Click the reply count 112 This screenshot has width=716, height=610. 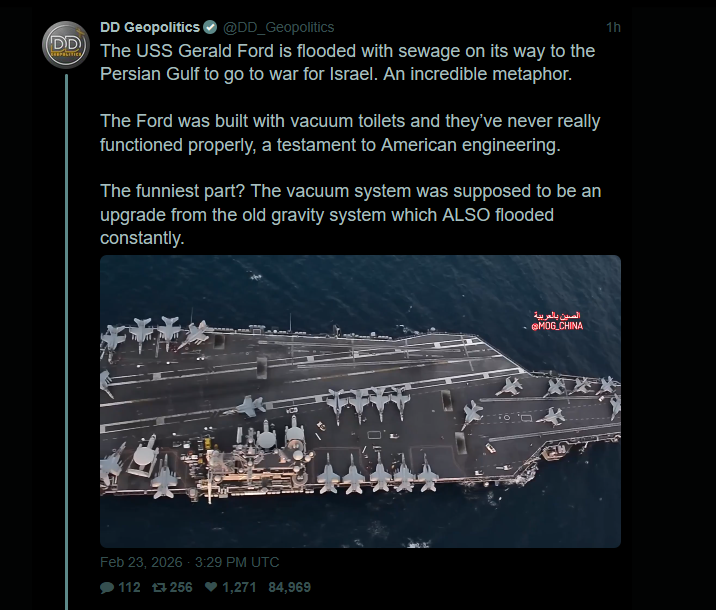point(129,587)
